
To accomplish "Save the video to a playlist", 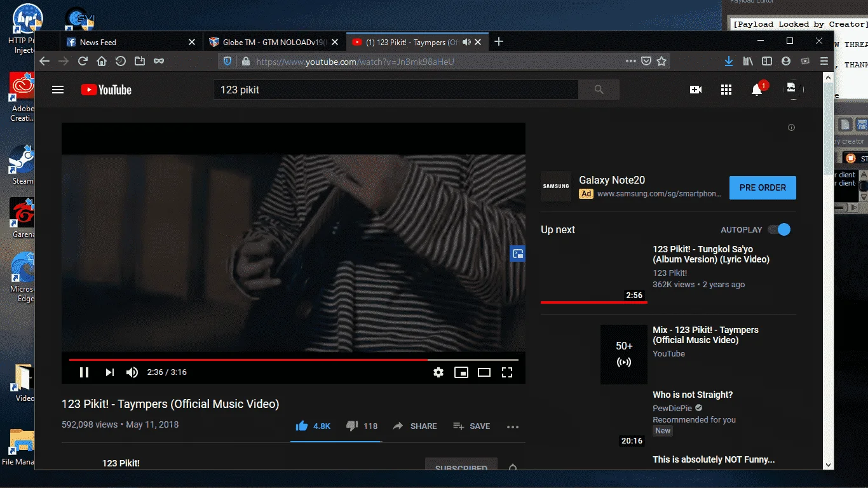I will [x=471, y=426].
